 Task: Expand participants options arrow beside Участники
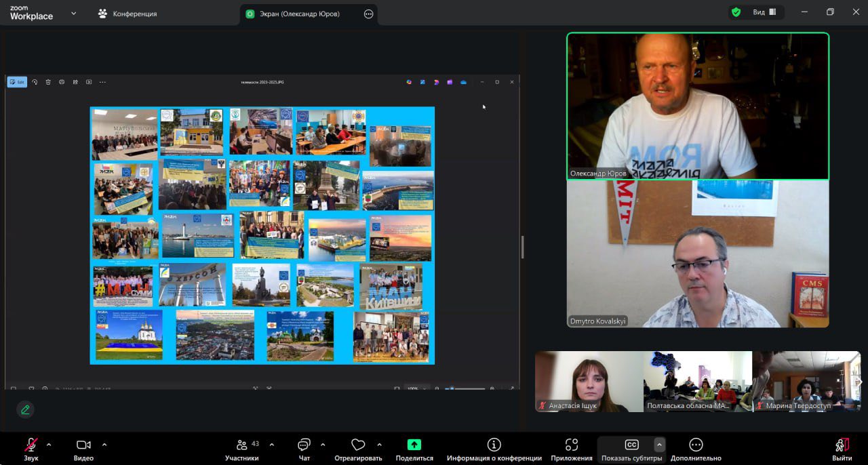[272, 445]
